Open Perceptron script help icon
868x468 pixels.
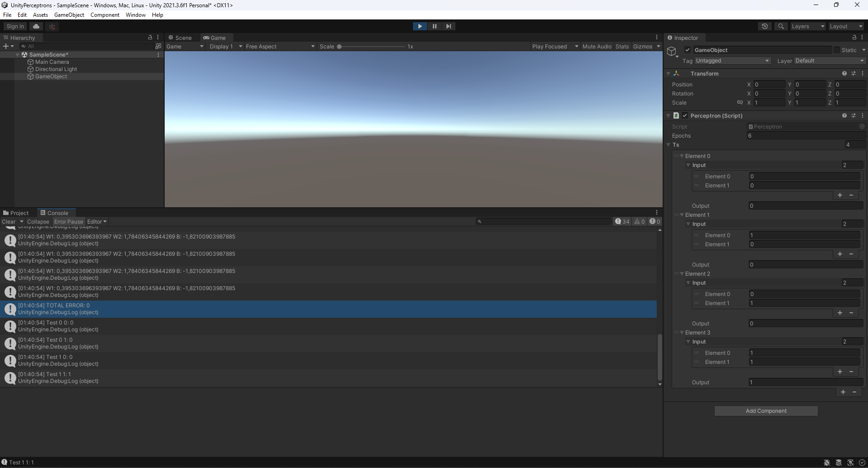(x=844, y=115)
